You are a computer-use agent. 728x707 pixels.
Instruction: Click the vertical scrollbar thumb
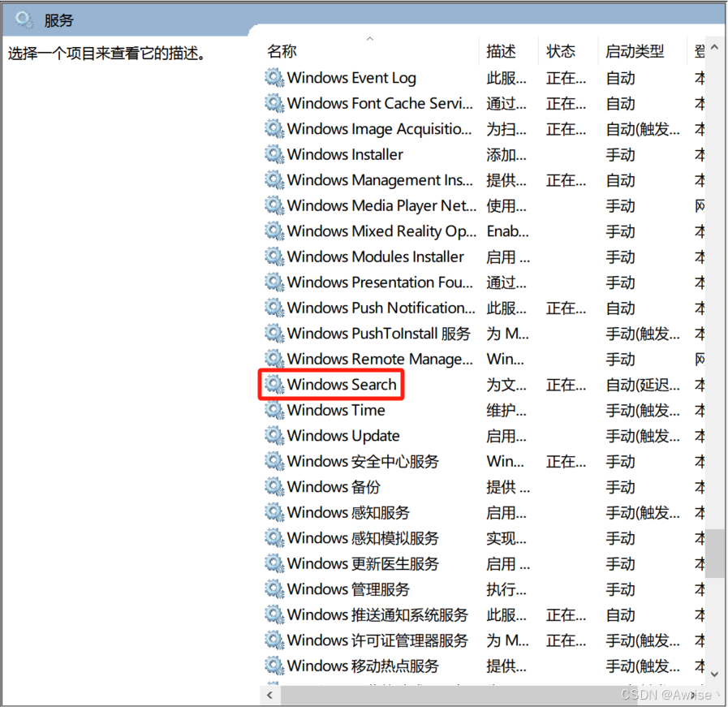point(714,554)
